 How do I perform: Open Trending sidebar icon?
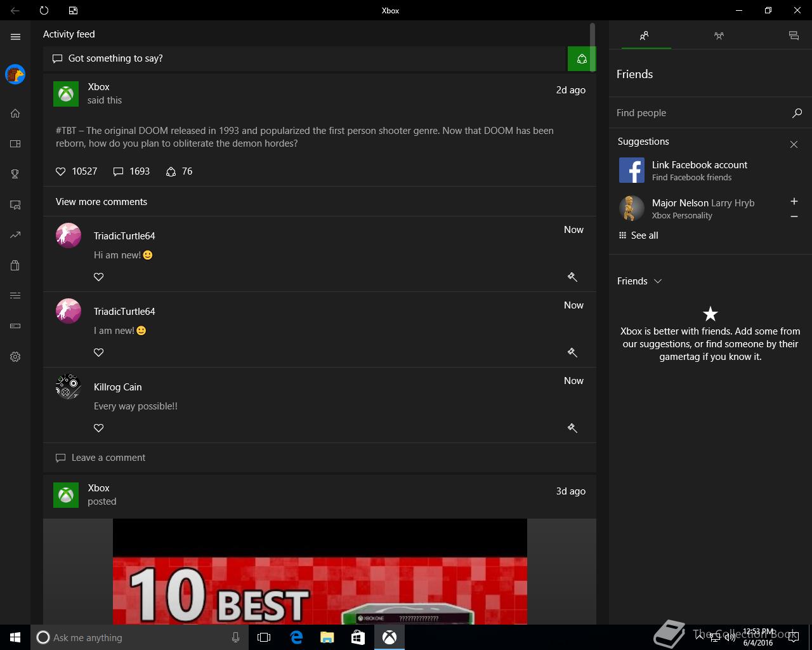(15, 235)
